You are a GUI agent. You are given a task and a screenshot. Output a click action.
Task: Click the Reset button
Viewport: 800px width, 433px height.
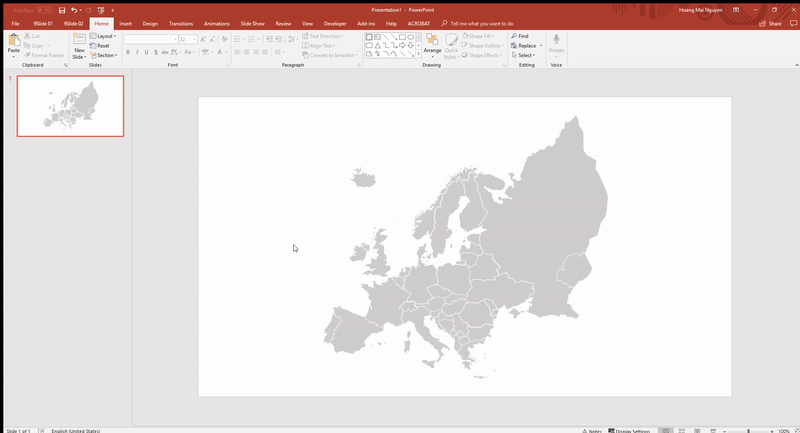[100, 46]
